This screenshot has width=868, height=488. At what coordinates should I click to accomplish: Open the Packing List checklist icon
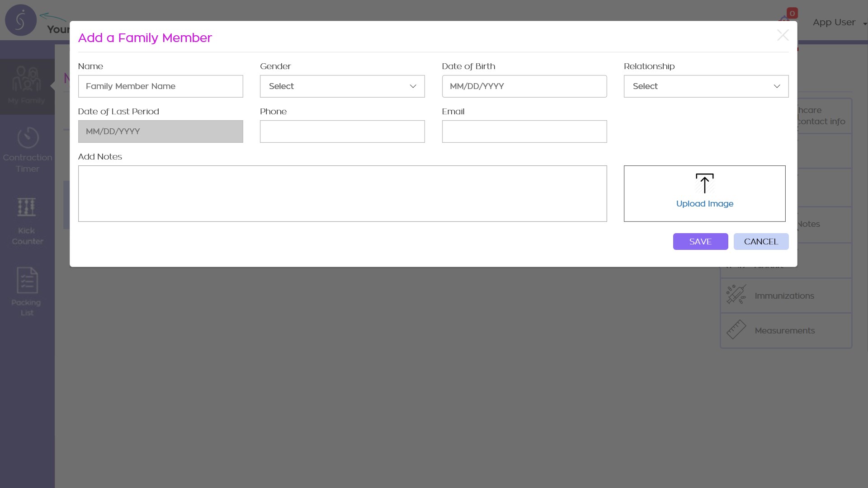[x=27, y=280]
